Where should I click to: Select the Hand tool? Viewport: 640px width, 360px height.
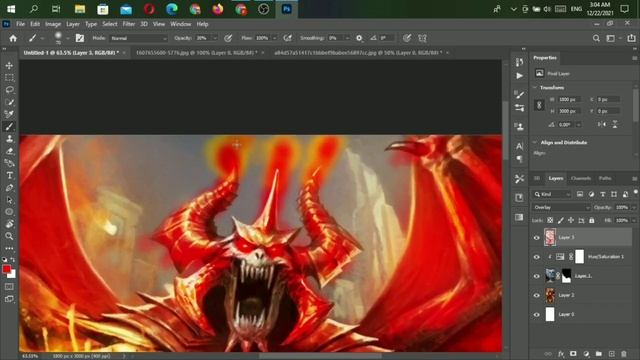coord(9,224)
